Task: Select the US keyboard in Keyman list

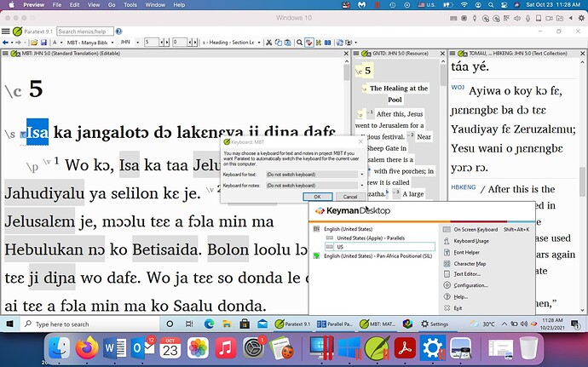Action: (380, 247)
